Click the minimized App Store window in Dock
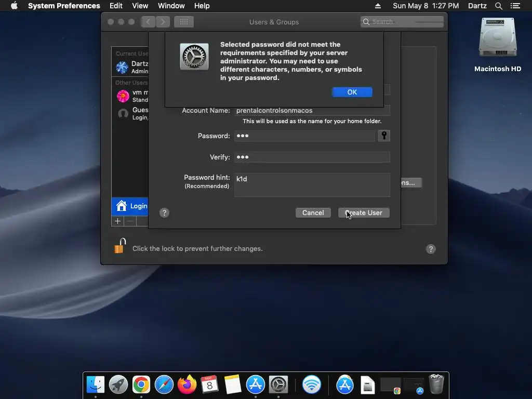This screenshot has width=532, height=399. tap(414, 386)
